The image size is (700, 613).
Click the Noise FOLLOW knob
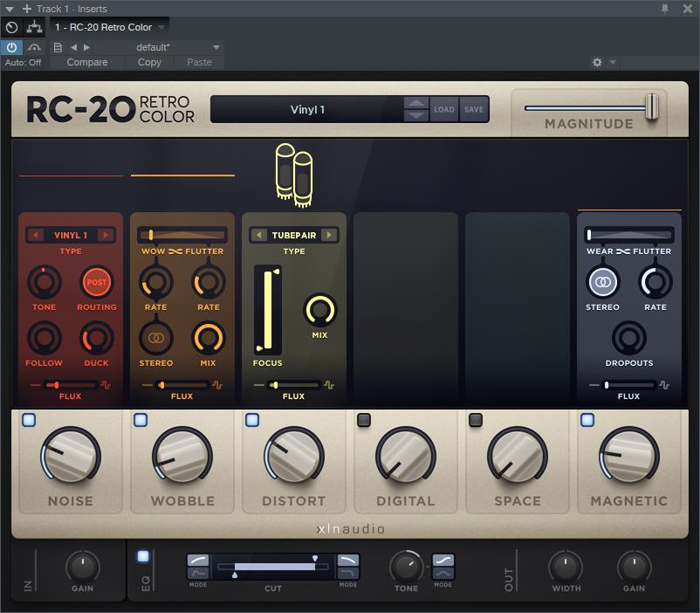coord(45,338)
